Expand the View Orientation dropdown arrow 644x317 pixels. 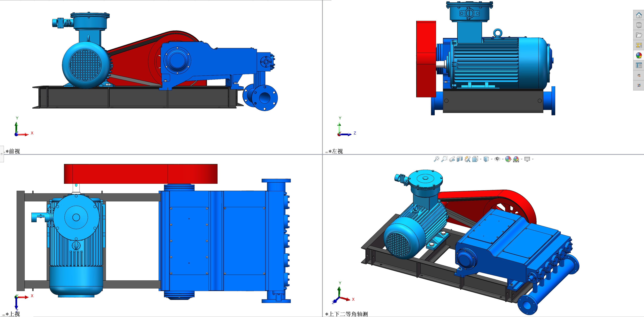coord(481,159)
